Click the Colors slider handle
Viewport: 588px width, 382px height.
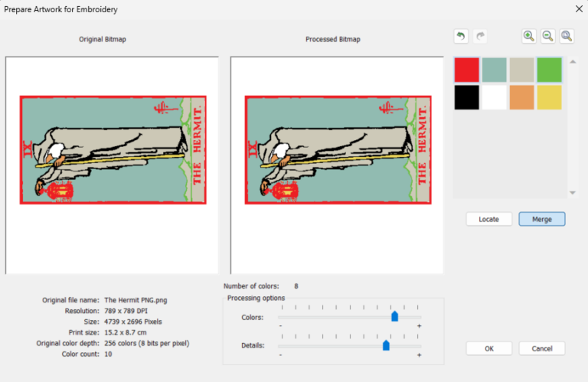tap(394, 316)
